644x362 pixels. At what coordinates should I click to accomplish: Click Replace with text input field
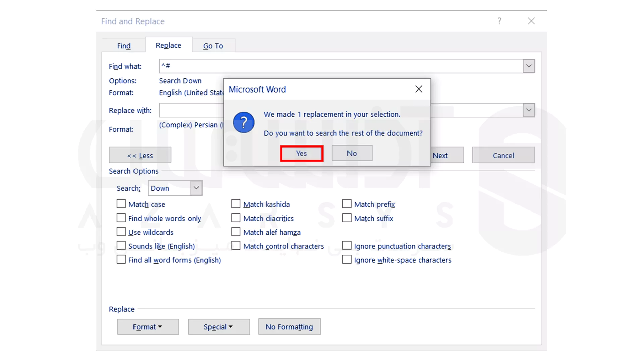(346, 110)
